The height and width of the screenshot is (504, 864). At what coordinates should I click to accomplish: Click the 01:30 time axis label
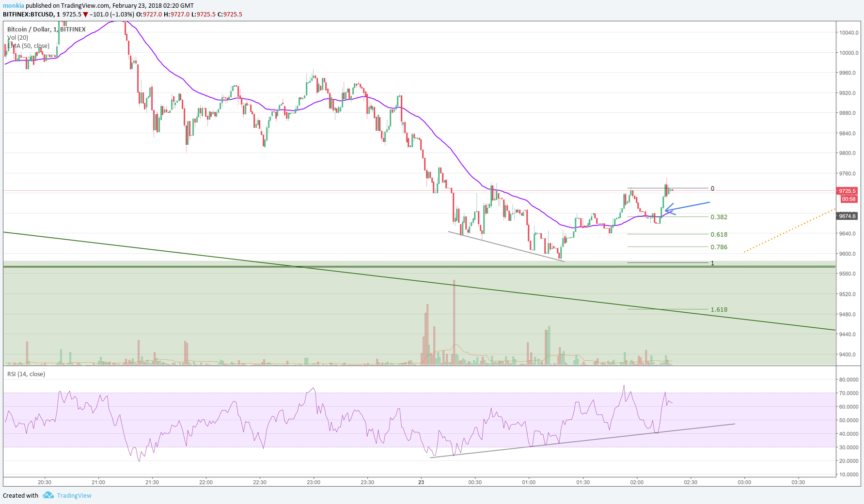(x=583, y=482)
